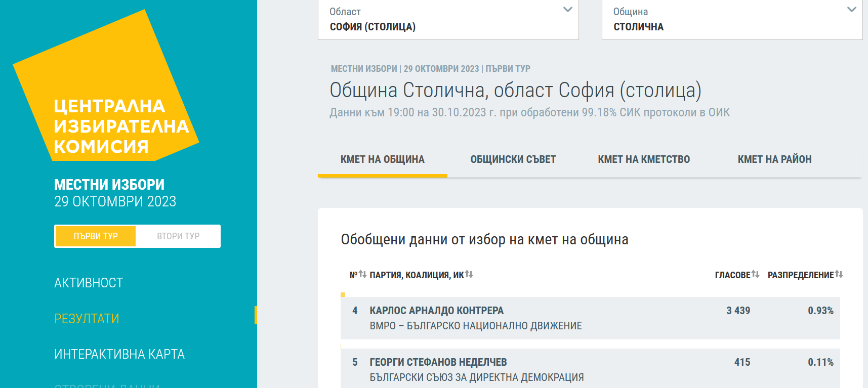868x388 pixels.
Task: Select Георги Стефанов Неделчев result row
Action: [590, 369]
